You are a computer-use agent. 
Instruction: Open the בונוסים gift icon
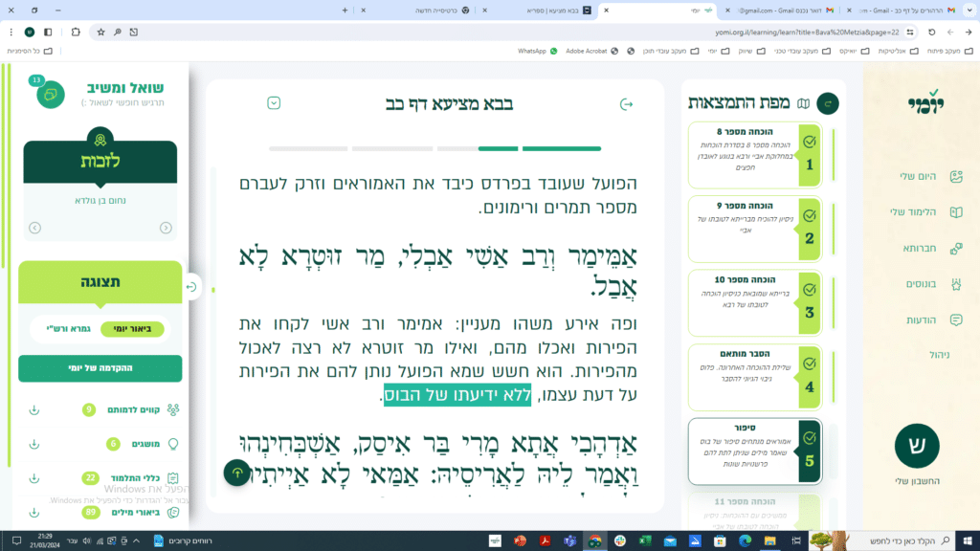[x=955, y=285]
